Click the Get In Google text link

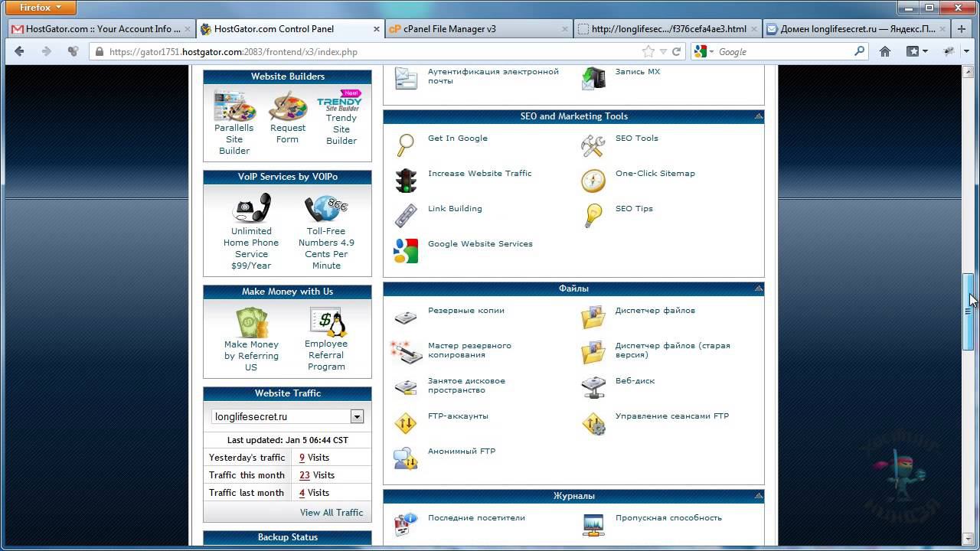click(x=458, y=139)
